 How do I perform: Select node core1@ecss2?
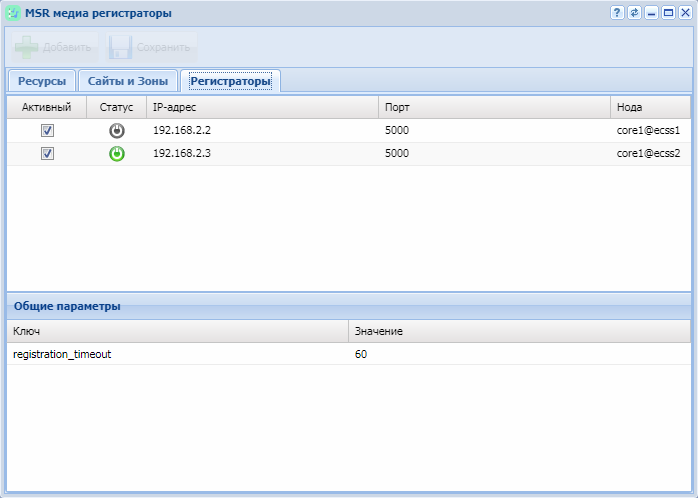click(x=649, y=154)
